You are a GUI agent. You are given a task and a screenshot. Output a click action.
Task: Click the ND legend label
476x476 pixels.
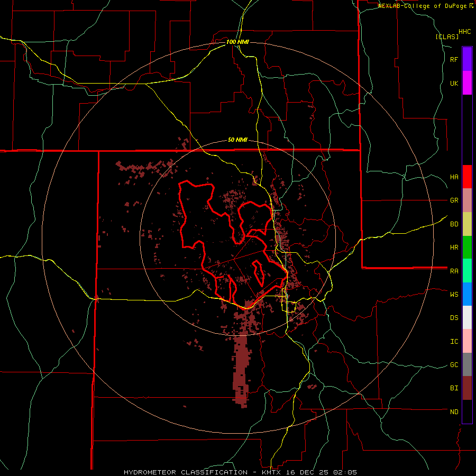pyautogui.click(x=454, y=411)
